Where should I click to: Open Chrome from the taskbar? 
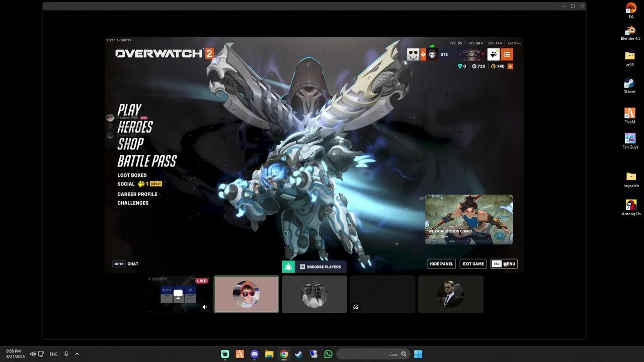point(284,354)
